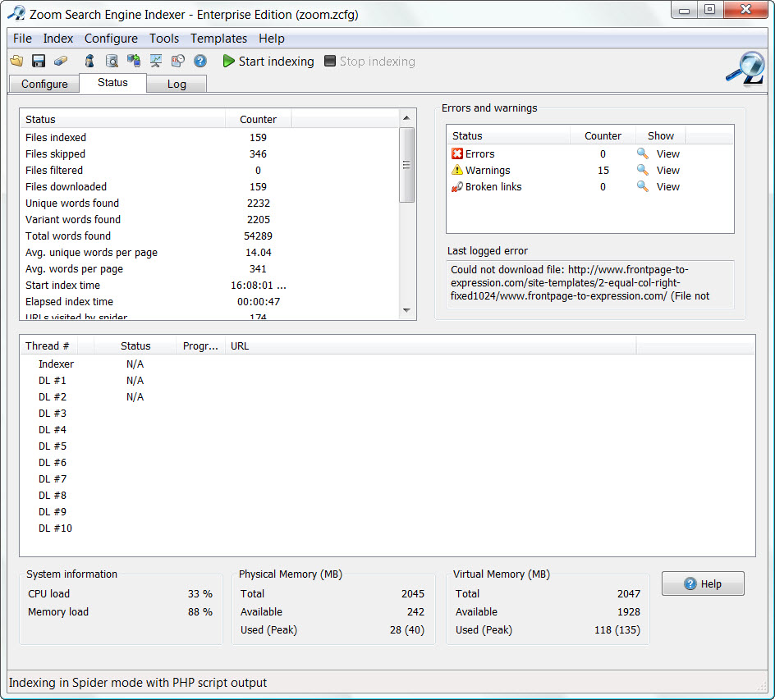Image resolution: width=775 pixels, height=700 pixels.
Task: Open a configuration file with the folder icon
Action: click(x=16, y=61)
